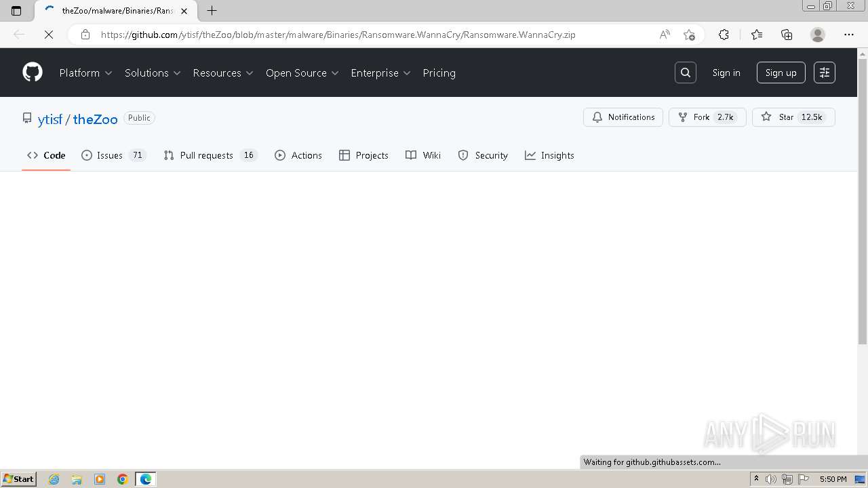Viewport: 868px width, 488px height.
Task: Click Sign in link
Action: (x=726, y=73)
